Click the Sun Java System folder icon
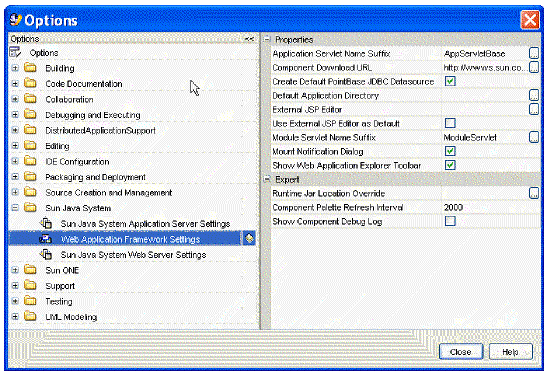The height and width of the screenshot is (376, 549). [30, 208]
